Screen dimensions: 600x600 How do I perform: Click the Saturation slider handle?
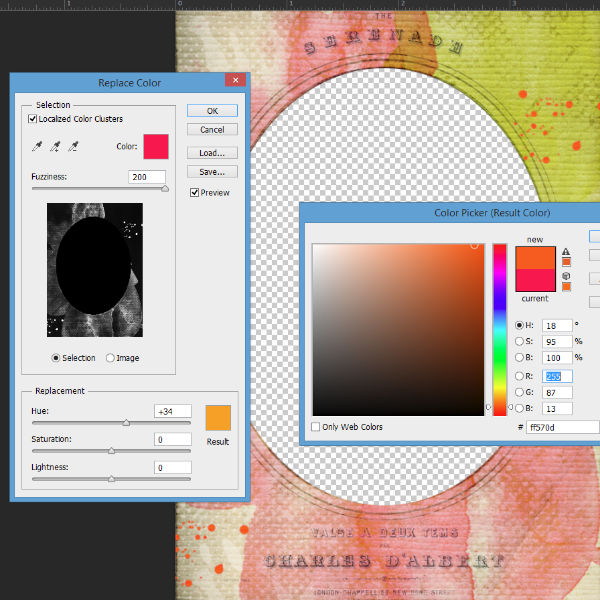point(111,451)
